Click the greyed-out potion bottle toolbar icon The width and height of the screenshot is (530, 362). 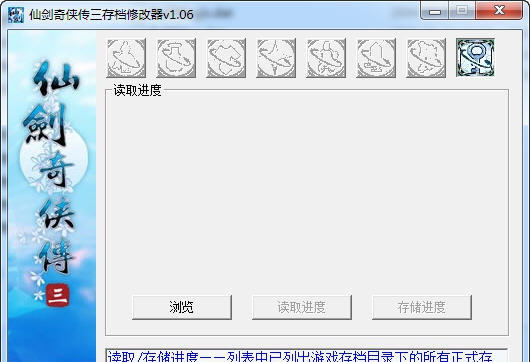coord(176,58)
